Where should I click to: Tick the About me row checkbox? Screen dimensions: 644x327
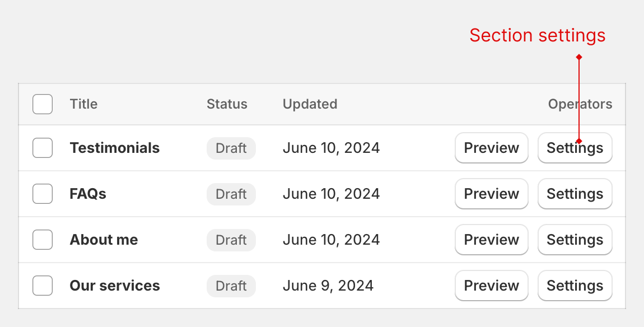(x=43, y=240)
